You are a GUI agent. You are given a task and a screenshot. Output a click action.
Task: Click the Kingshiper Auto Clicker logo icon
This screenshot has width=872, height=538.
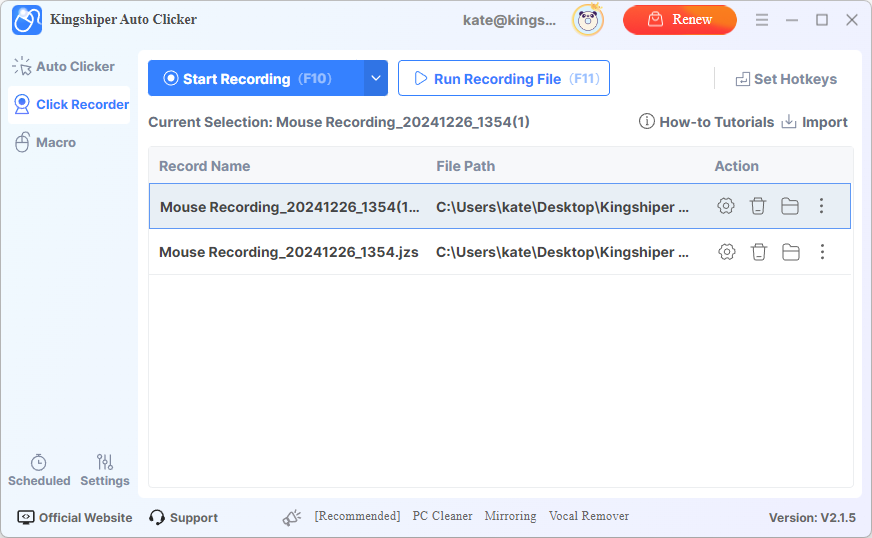point(27,20)
